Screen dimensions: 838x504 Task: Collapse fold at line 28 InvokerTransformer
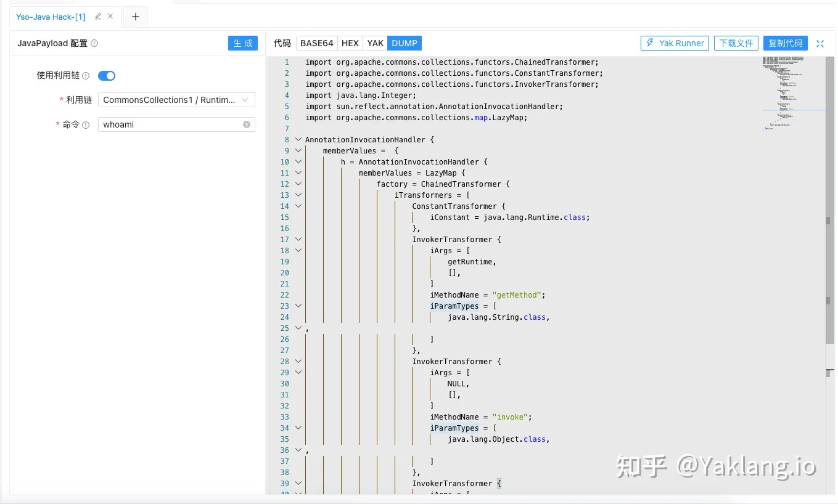298,362
